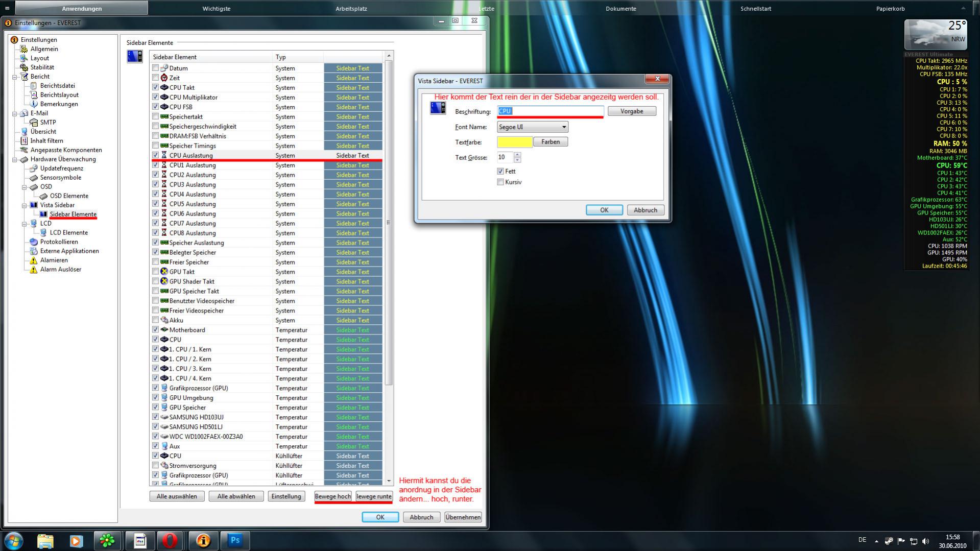Click the Motherboard icon in the list
The height and width of the screenshot is (551, 980).
pos(164,330)
